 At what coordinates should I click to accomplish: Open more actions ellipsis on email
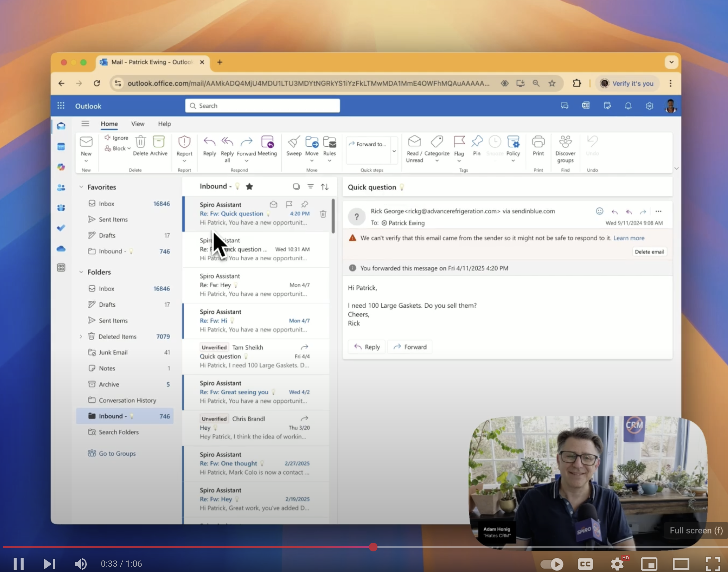coord(659,211)
